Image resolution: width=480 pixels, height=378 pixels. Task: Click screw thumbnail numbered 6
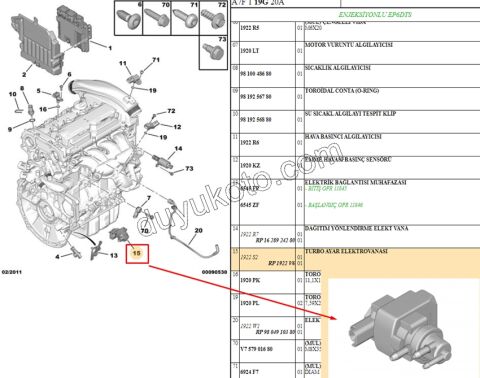129,18
